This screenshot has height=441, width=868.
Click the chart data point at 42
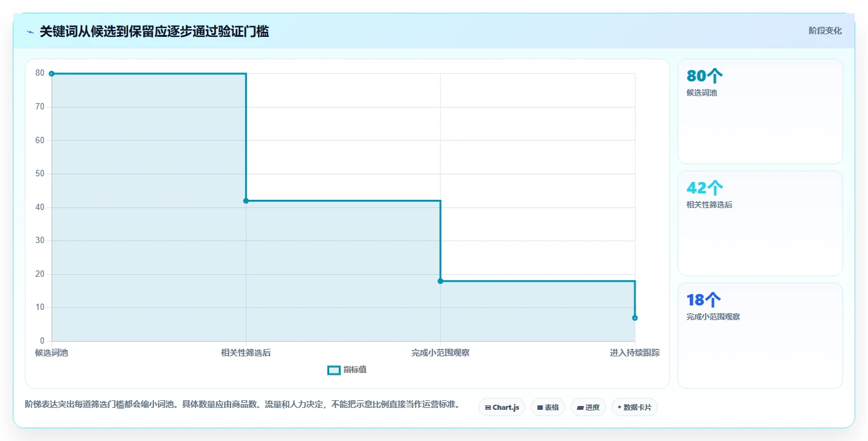246,201
